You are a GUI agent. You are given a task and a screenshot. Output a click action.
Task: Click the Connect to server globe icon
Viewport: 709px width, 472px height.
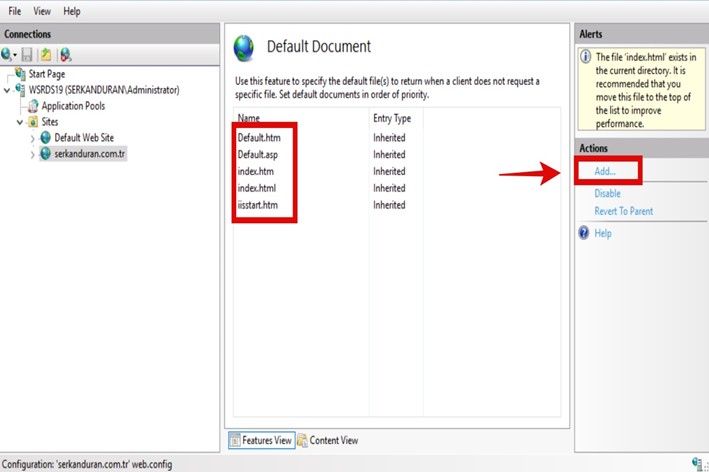[6, 55]
